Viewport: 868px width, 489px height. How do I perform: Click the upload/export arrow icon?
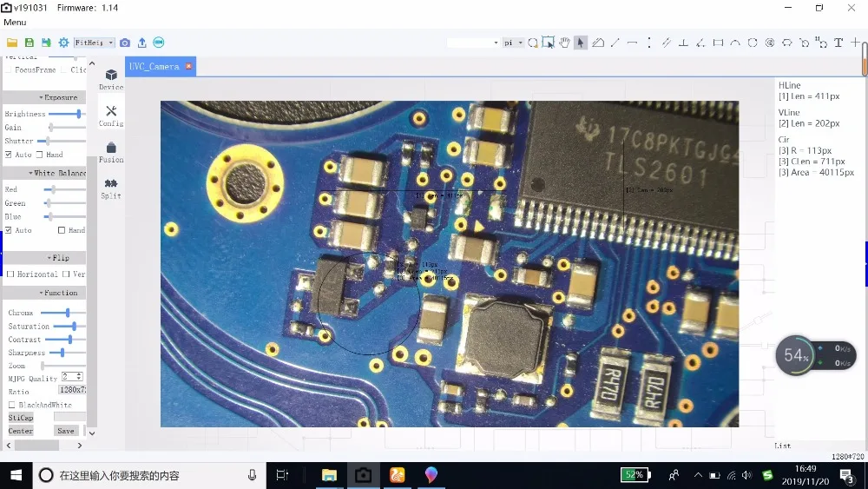pos(141,43)
